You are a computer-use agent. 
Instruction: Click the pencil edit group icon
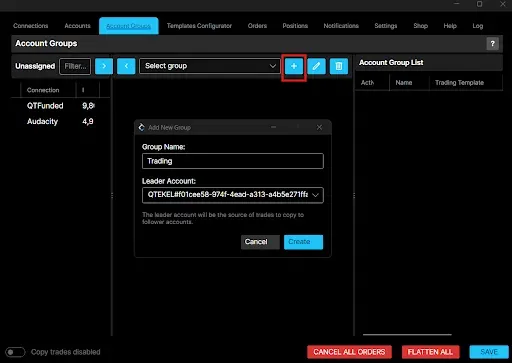click(x=316, y=66)
